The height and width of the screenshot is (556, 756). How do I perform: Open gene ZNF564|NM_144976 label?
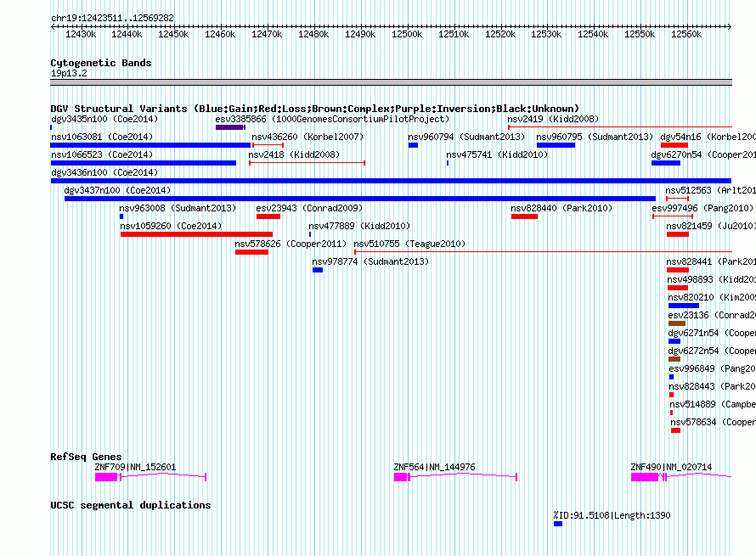point(434,467)
